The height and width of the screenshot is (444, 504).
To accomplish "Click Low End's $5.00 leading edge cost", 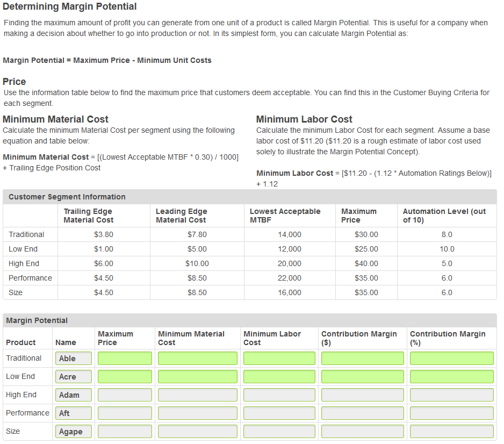I will tap(197, 249).
